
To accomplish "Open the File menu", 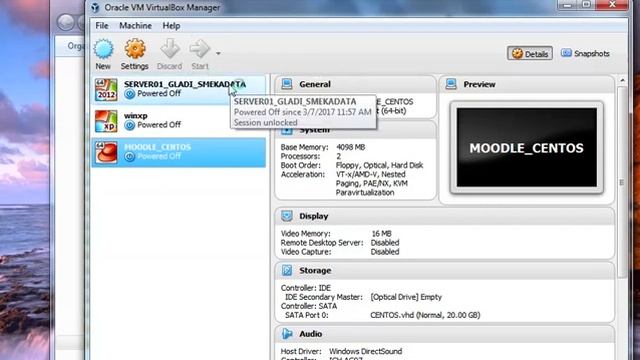I will [x=102, y=26].
